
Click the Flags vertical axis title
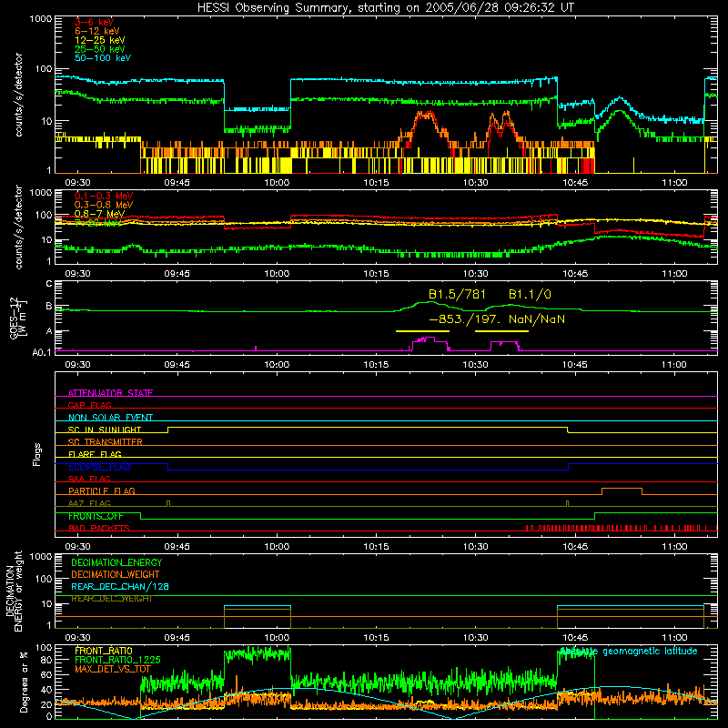37,454
